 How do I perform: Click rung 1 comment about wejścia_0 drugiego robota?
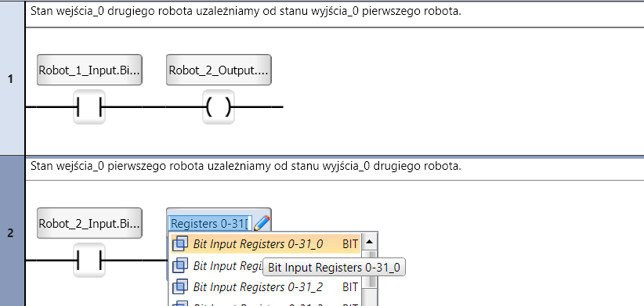(246, 12)
